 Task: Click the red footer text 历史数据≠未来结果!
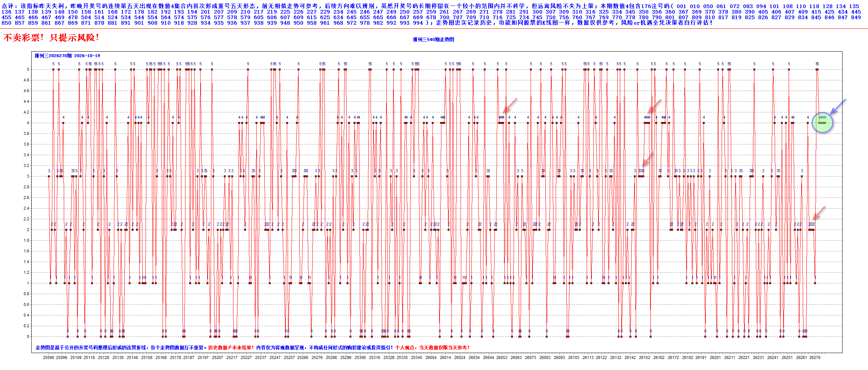[231, 348]
